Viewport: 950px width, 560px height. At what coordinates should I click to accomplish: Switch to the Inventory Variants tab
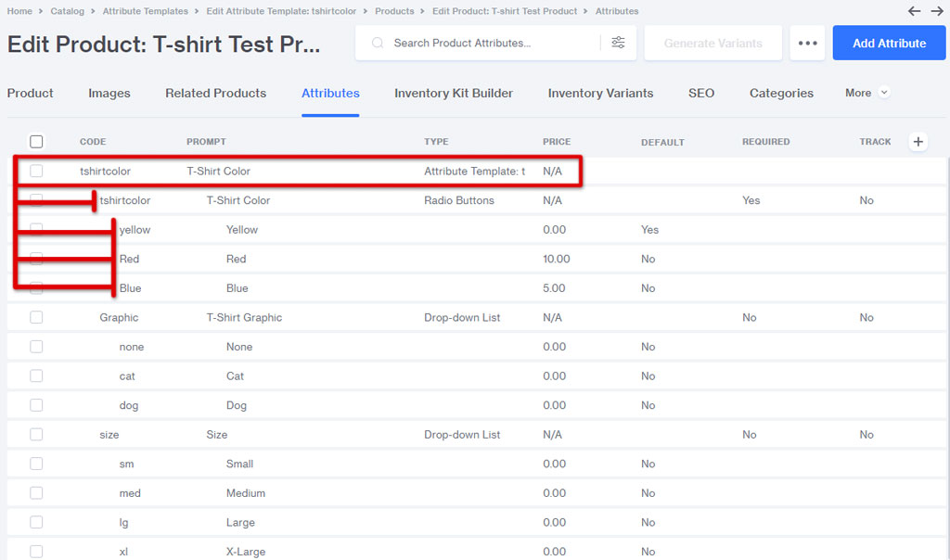(x=599, y=93)
